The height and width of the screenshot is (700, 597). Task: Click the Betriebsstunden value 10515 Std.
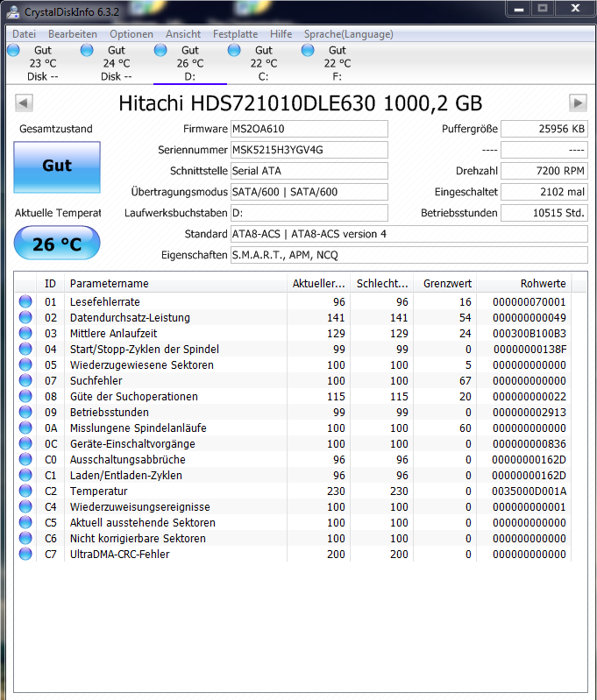tap(544, 213)
